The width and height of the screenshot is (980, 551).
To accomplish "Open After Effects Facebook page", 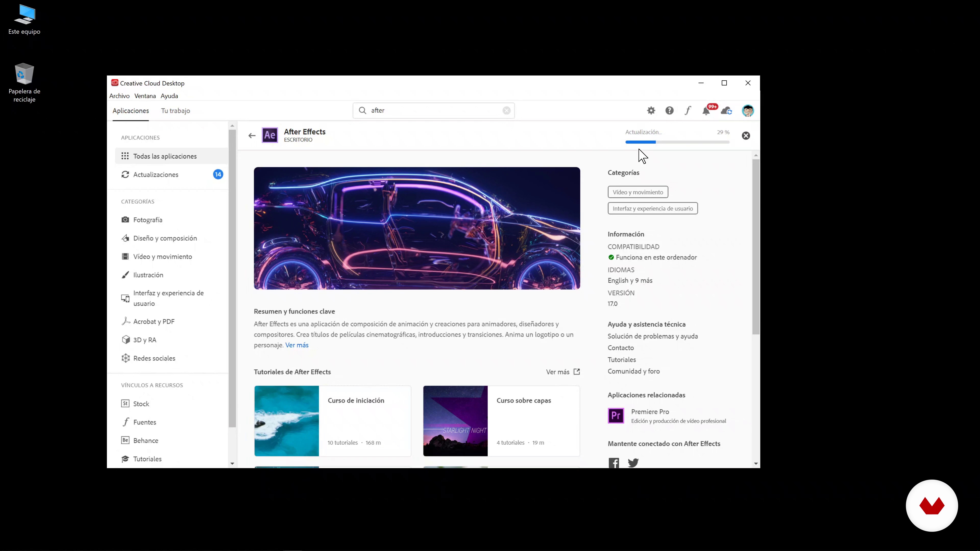I will click(614, 463).
